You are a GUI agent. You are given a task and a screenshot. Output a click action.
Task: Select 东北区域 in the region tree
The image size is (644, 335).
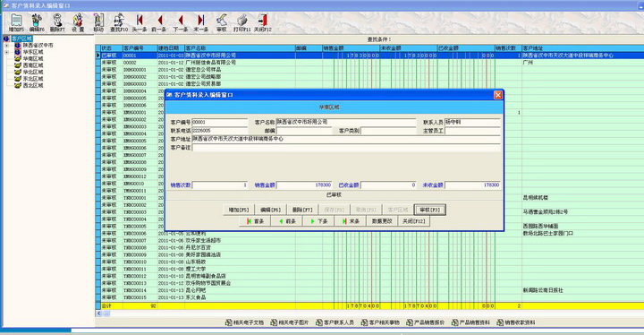[33, 79]
